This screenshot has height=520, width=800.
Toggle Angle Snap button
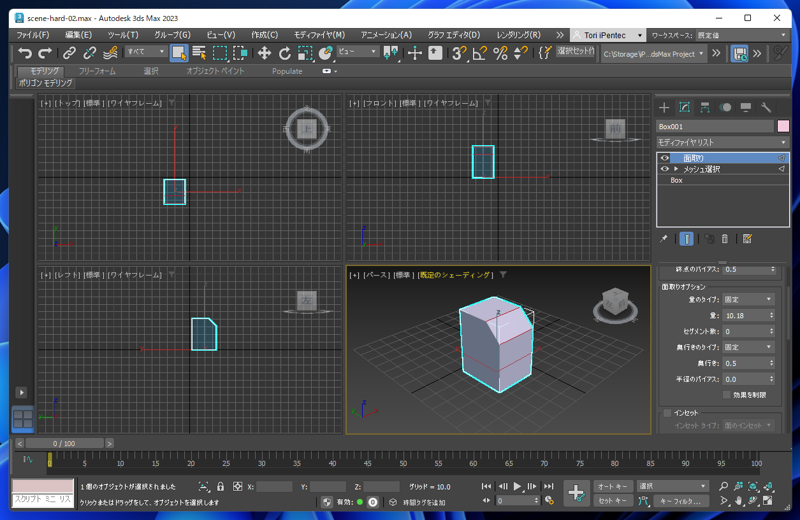480,53
